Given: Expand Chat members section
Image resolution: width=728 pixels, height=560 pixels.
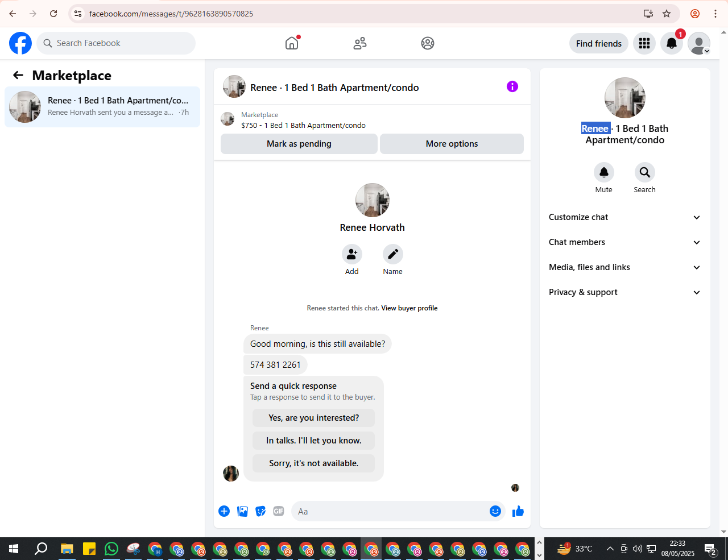Looking at the screenshot, I should pos(624,242).
